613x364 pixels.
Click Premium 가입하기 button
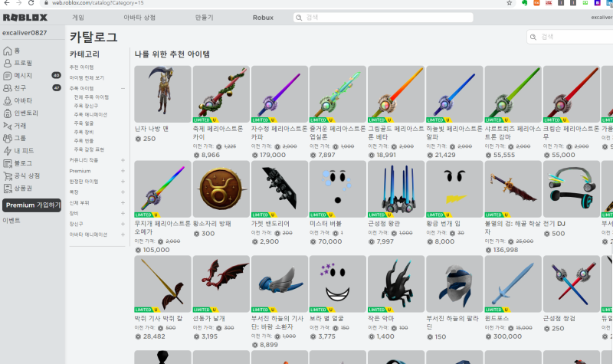(32, 205)
